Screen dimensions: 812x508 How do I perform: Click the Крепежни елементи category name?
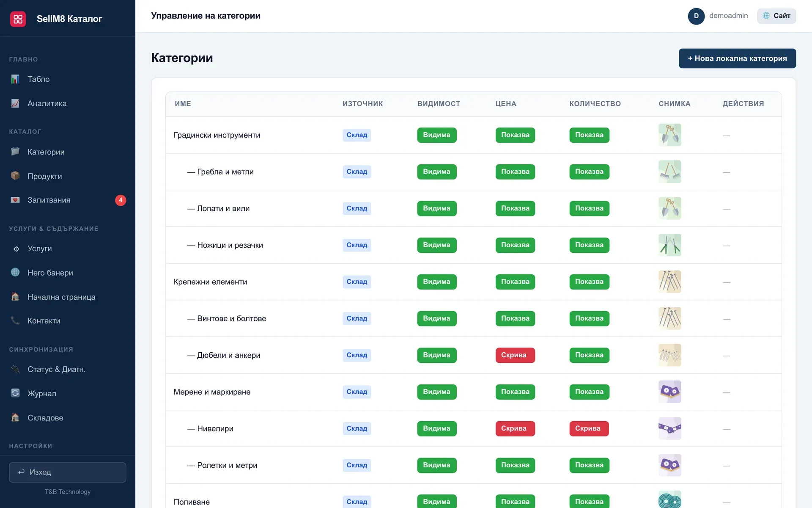(x=210, y=282)
